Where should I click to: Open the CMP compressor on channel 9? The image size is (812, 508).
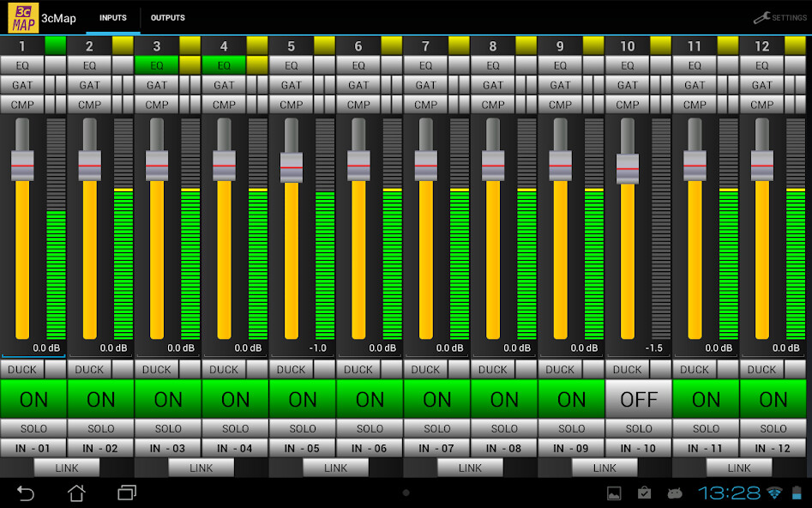560,105
